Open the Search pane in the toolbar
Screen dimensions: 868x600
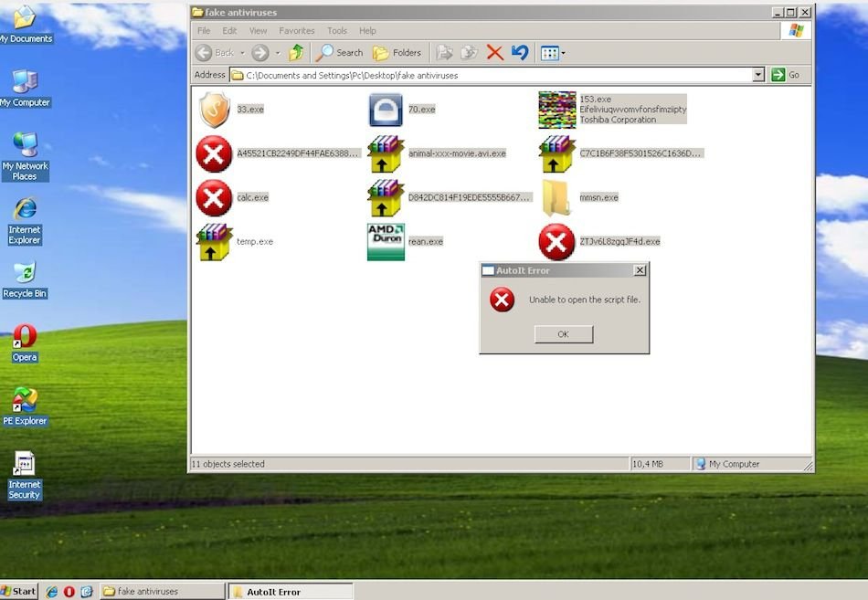pos(339,53)
